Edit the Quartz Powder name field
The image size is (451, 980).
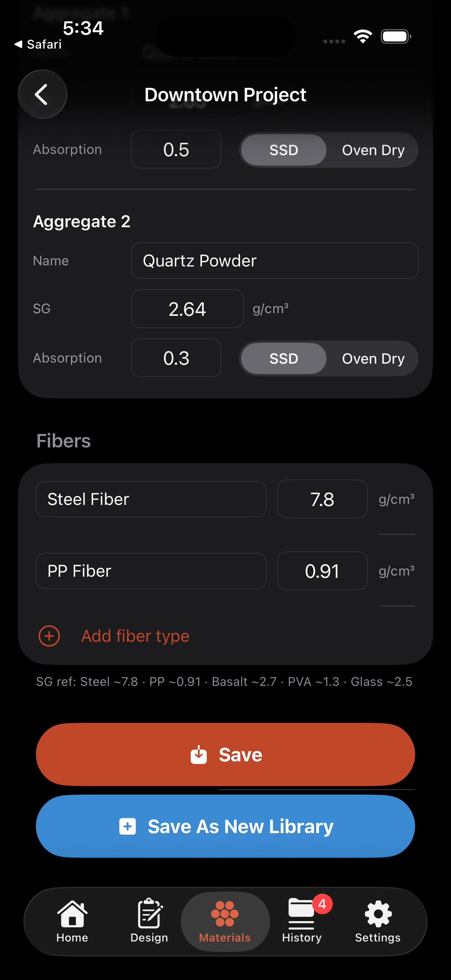[x=274, y=261]
